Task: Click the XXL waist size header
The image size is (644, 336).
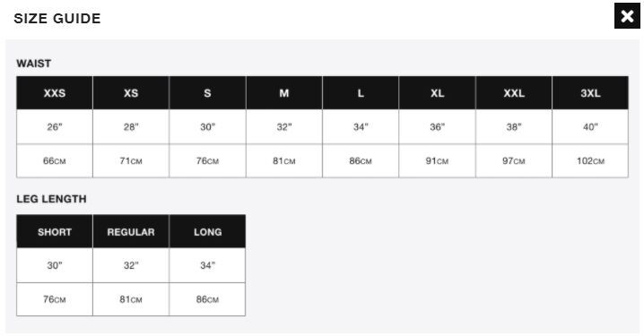Action: click(514, 92)
